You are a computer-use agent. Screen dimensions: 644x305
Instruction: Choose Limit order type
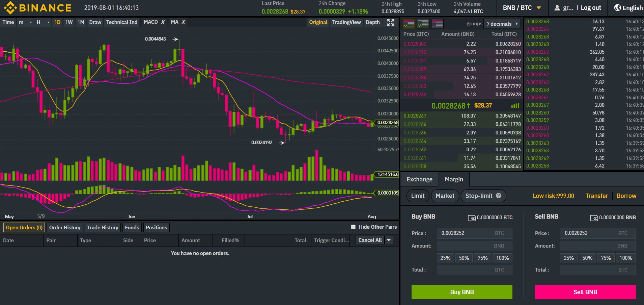pos(418,196)
